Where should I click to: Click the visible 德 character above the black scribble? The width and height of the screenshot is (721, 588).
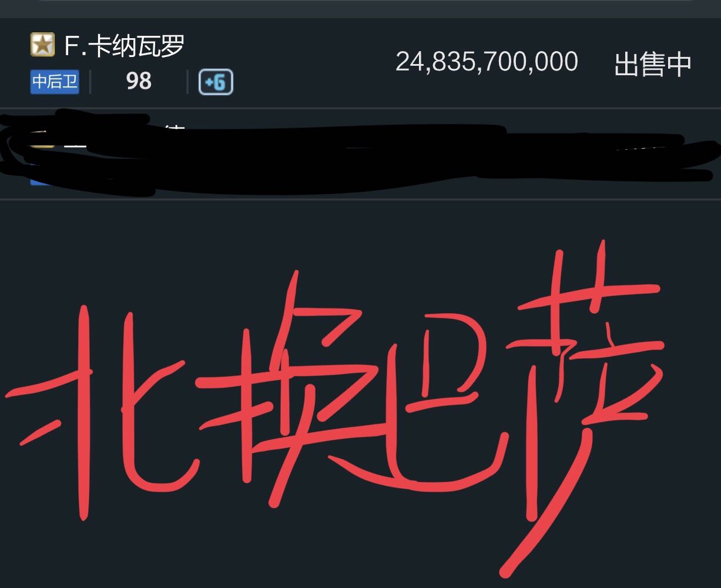coord(175,127)
